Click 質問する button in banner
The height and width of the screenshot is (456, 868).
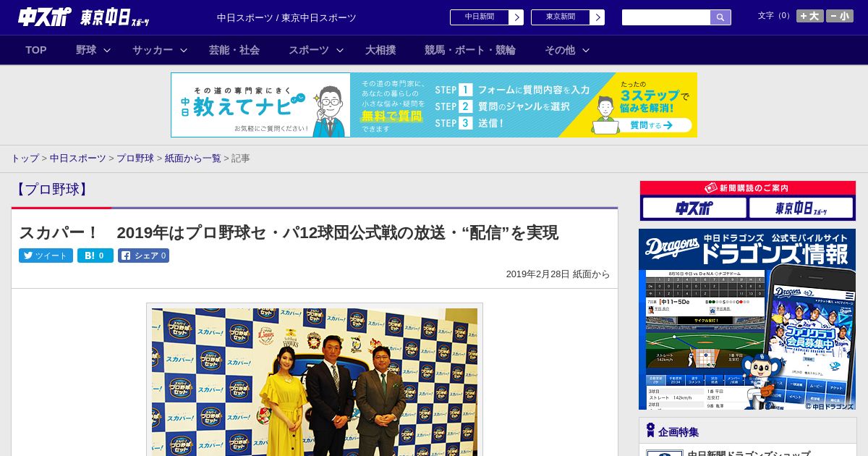tap(650, 125)
